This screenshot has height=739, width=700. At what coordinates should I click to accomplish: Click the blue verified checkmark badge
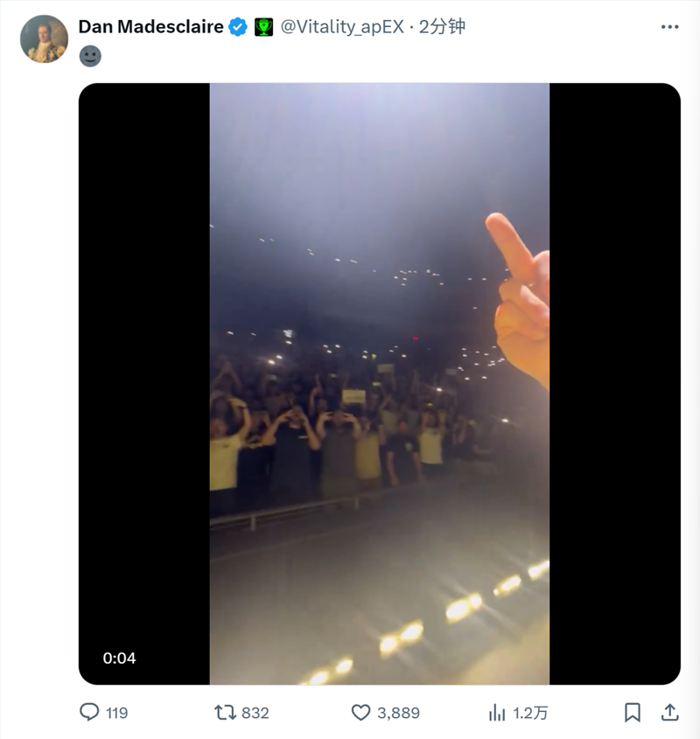(x=238, y=27)
